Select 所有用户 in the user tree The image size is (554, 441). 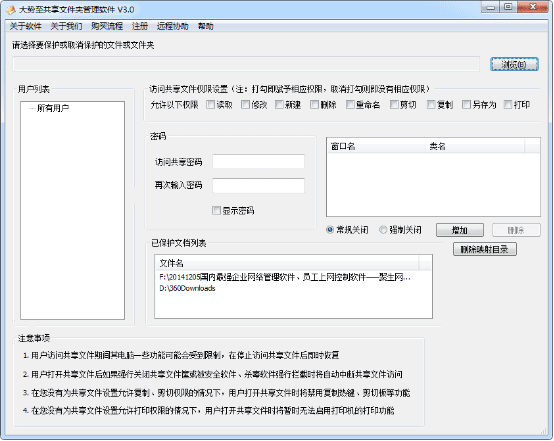coord(53,108)
